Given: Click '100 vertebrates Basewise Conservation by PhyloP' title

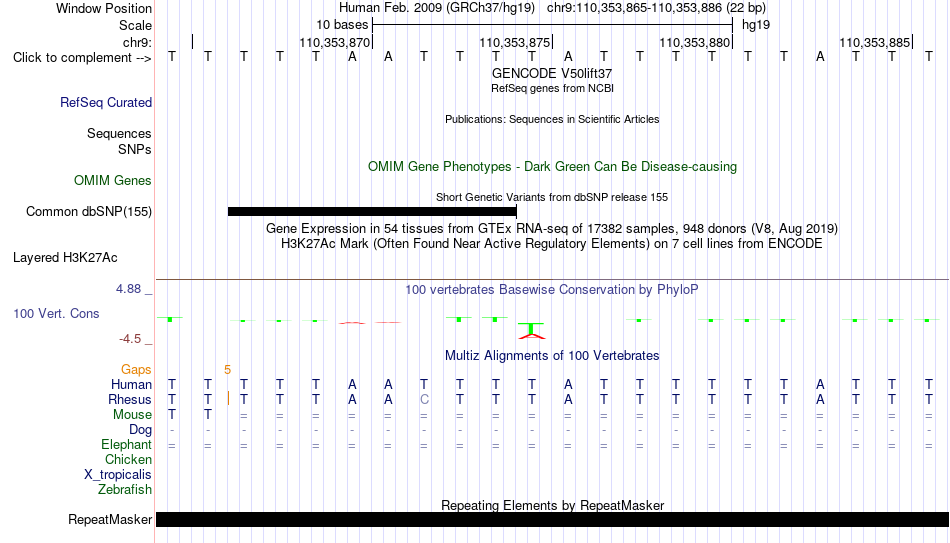Looking at the screenshot, I should [x=552, y=290].
